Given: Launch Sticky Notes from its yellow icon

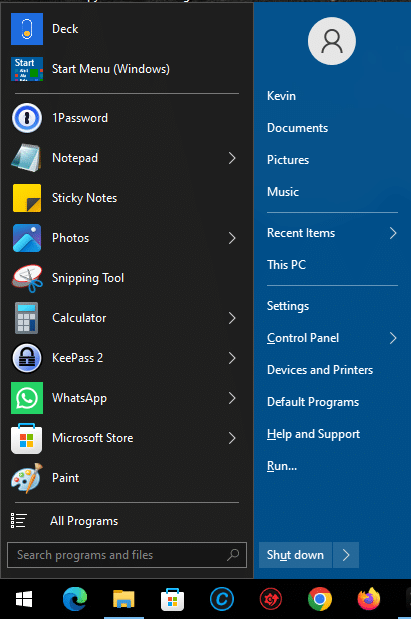Looking at the screenshot, I should click(27, 198).
